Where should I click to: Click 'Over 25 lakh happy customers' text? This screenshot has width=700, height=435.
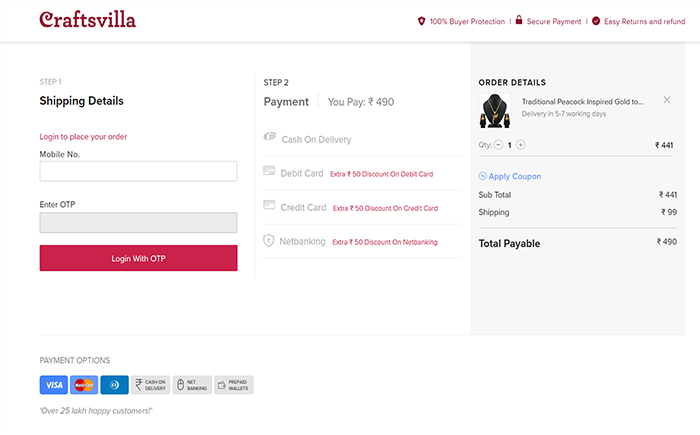tap(96, 411)
